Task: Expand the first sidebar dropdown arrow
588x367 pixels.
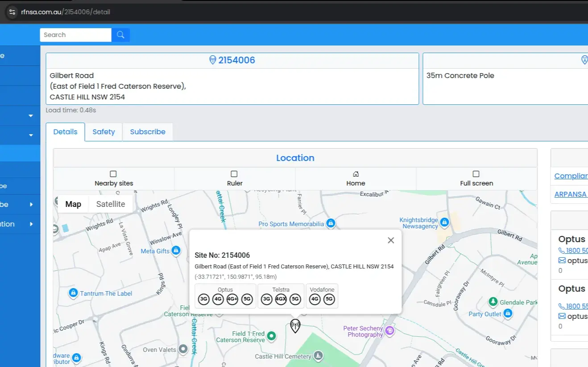Action: (31, 116)
